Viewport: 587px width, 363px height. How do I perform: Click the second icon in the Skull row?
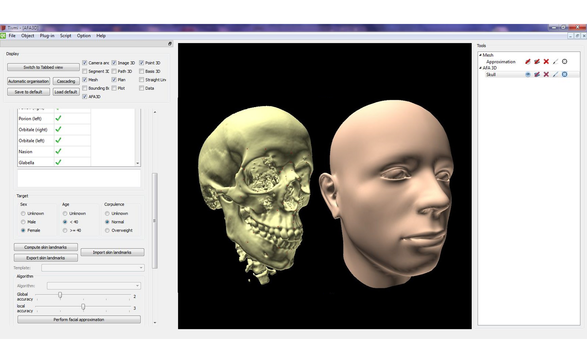pos(537,74)
